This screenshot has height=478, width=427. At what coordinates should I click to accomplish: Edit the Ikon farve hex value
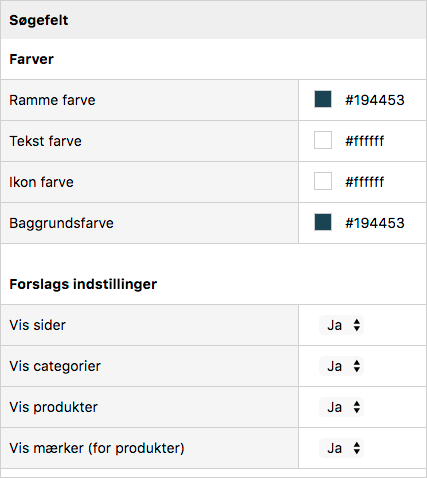pos(364,182)
